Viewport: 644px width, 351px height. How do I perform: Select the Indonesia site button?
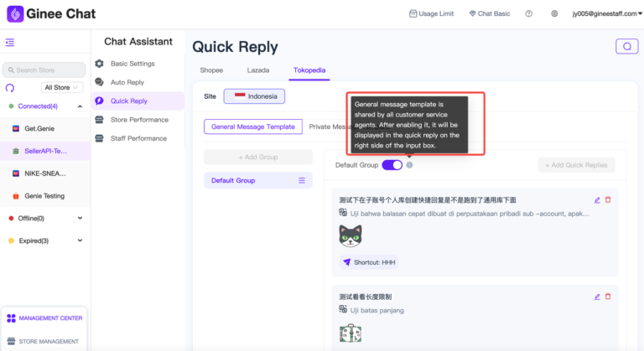[254, 96]
